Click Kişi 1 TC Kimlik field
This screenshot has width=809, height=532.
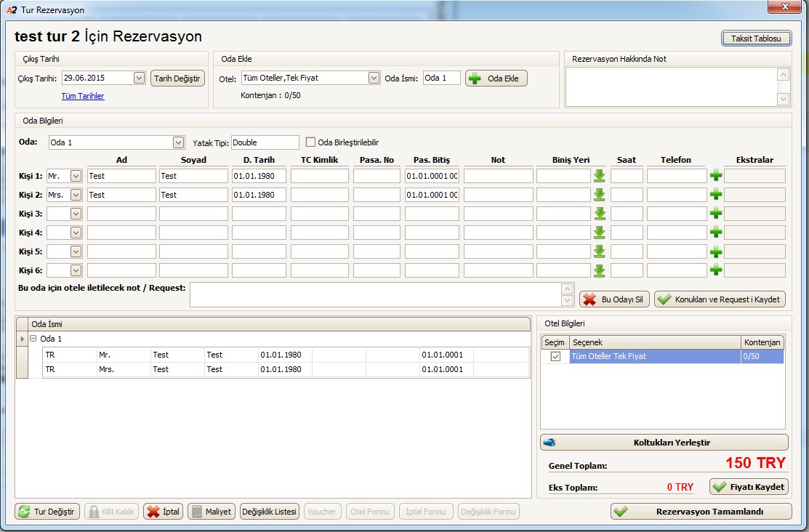pos(319,176)
